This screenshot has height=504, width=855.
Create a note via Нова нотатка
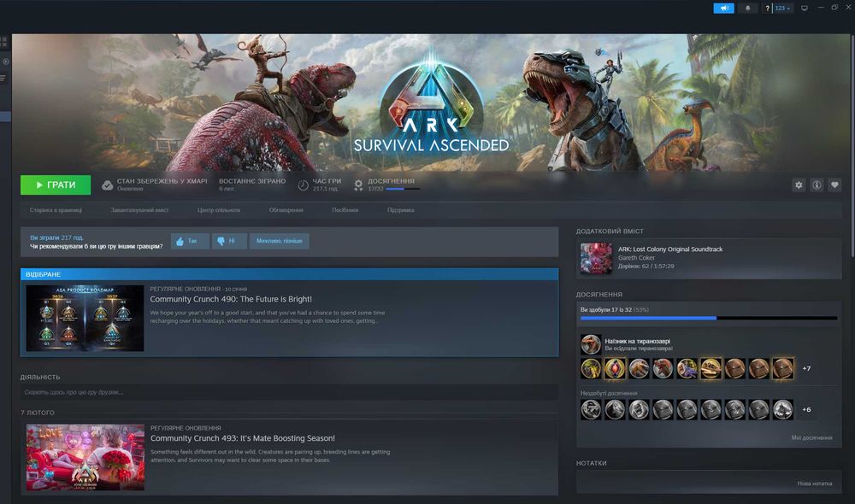[x=814, y=483]
